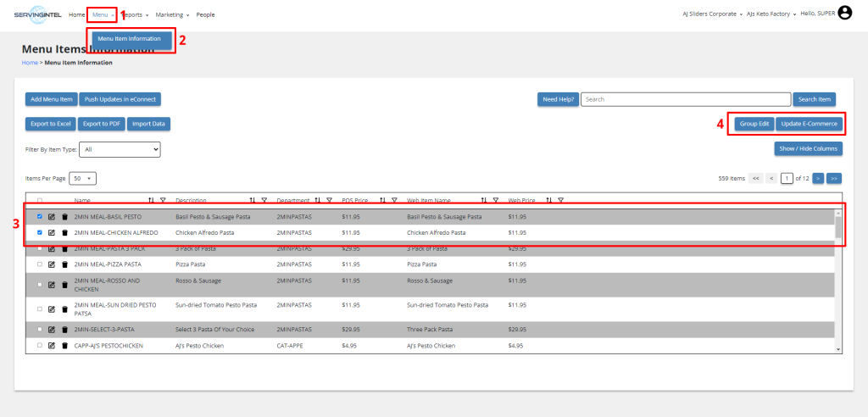
Task: Expand the Items Per Page dropdown
Action: 83,178
